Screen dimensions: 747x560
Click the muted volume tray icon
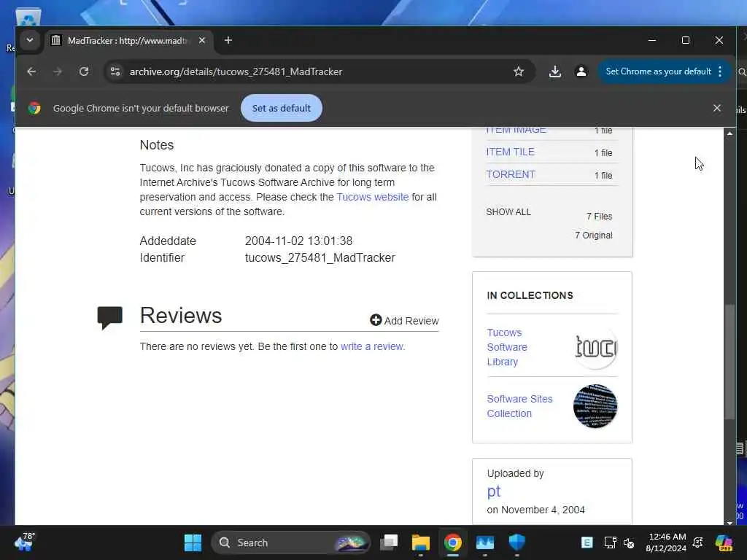pos(629,542)
